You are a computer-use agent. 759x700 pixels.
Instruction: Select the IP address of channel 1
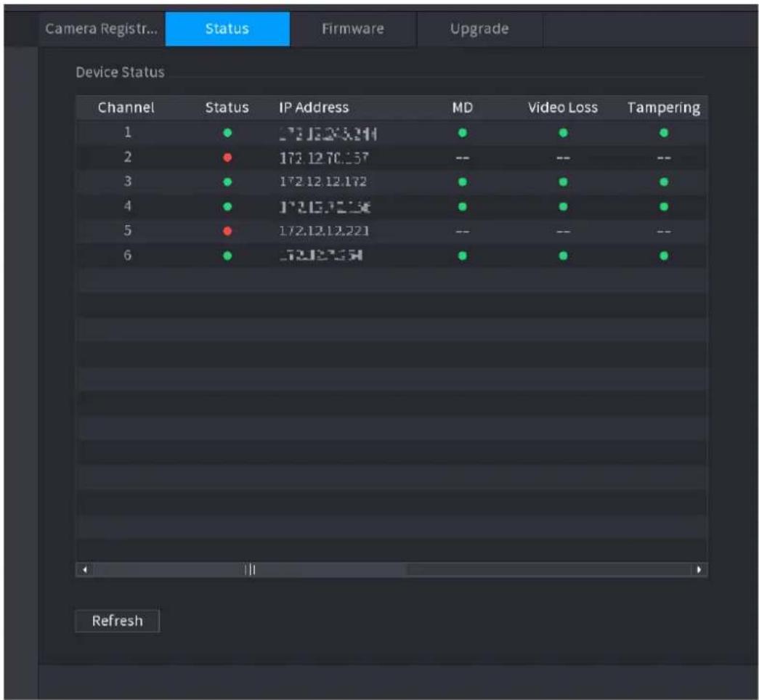click(x=328, y=134)
